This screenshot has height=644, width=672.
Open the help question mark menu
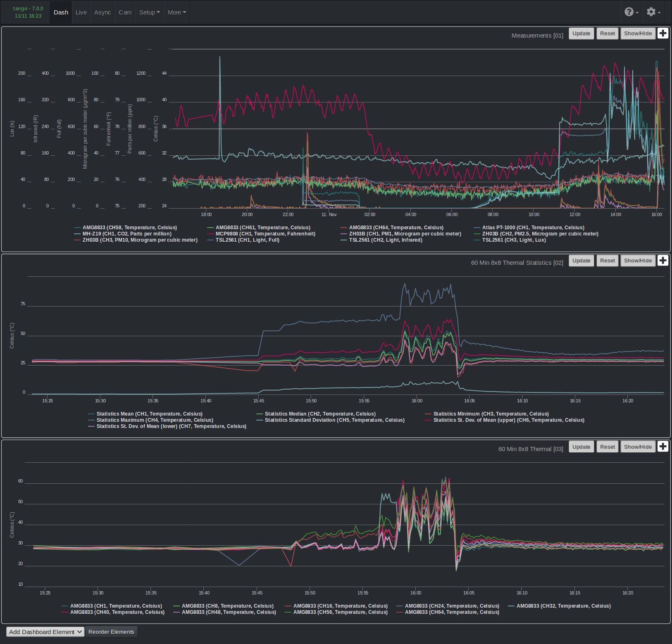click(x=629, y=12)
